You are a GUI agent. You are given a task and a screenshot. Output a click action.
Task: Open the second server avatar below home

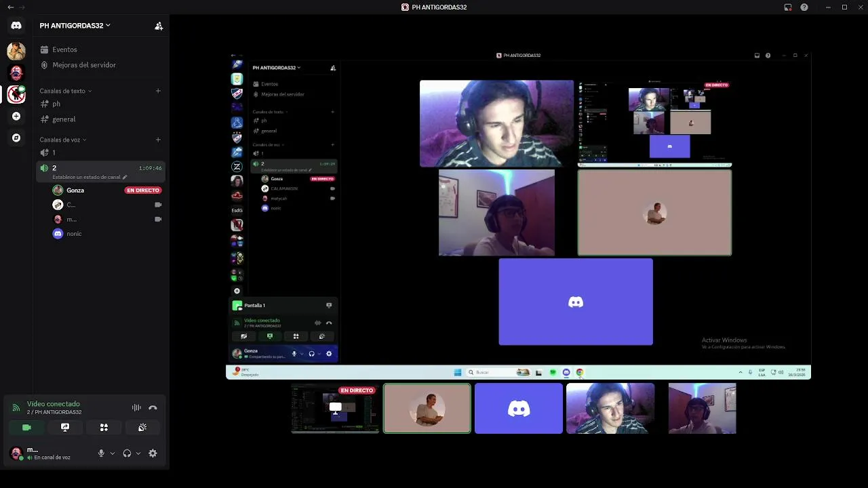click(x=16, y=73)
